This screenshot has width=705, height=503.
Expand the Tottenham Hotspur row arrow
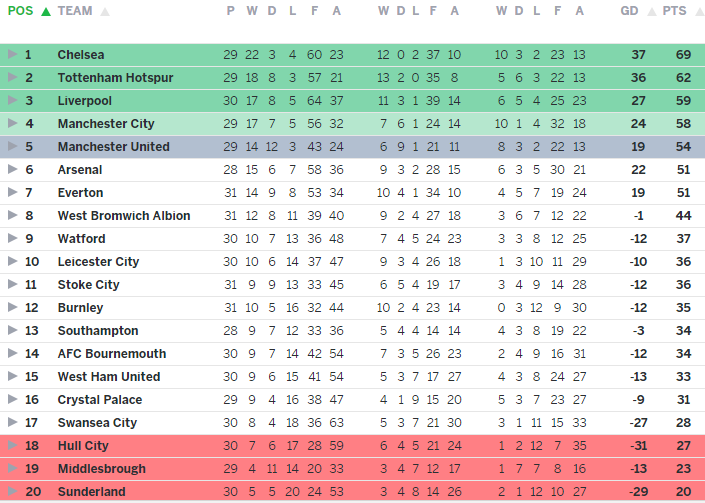pos(12,78)
